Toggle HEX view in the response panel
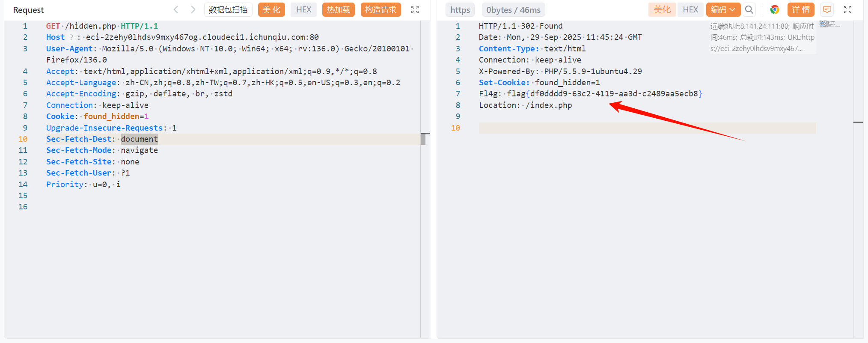 coord(690,9)
